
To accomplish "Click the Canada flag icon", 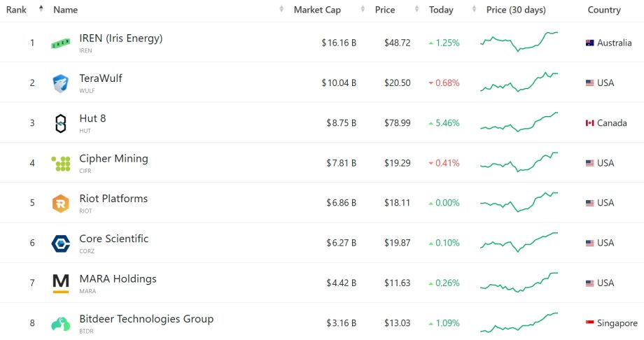I will (590, 123).
